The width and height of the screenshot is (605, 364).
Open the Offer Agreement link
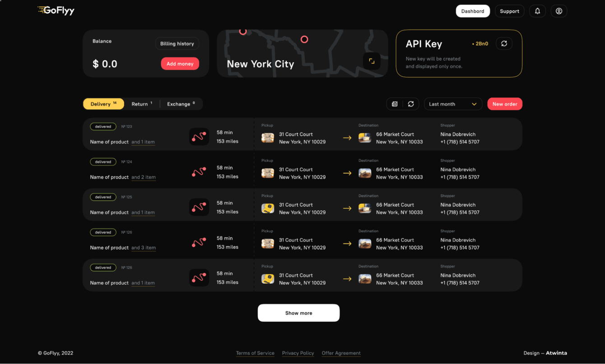[341, 353]
